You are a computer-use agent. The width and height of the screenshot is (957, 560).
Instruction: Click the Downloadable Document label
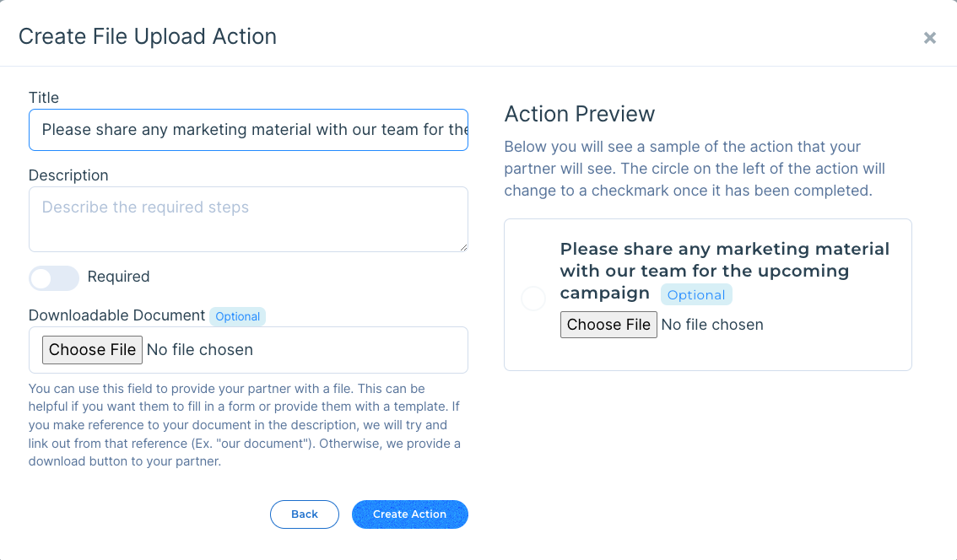[x=116, y=315]
